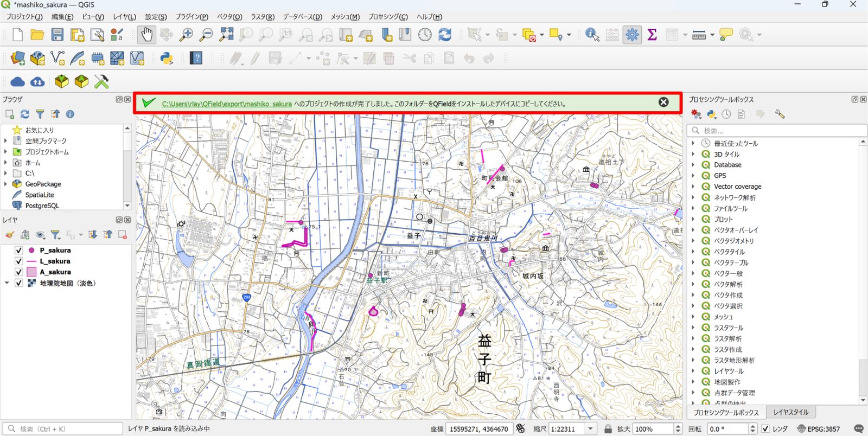The image size is (868, 436).
Task: Click the Open Data Source Manager icon
Action: pyautogui.click(x=17, y=58)
